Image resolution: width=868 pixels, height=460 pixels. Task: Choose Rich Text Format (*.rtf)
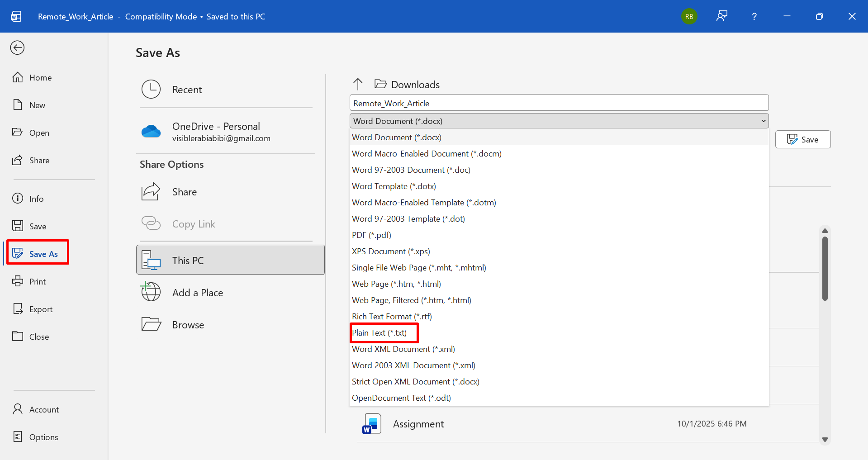(x=559, y=316)
